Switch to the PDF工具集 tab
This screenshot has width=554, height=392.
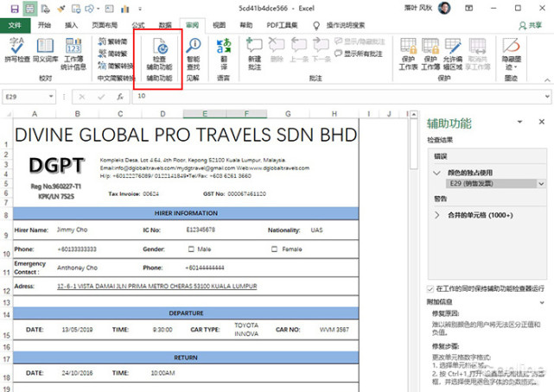click(282, 25)
